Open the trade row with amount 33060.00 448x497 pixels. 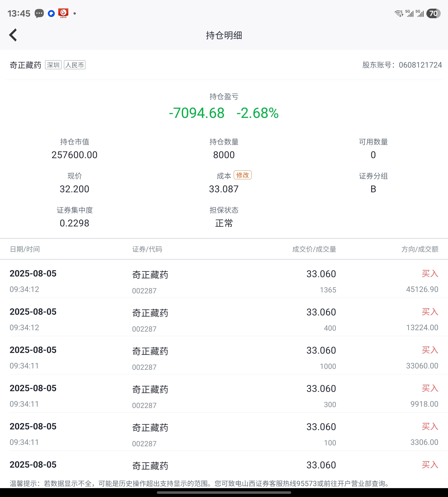point(224,355)
